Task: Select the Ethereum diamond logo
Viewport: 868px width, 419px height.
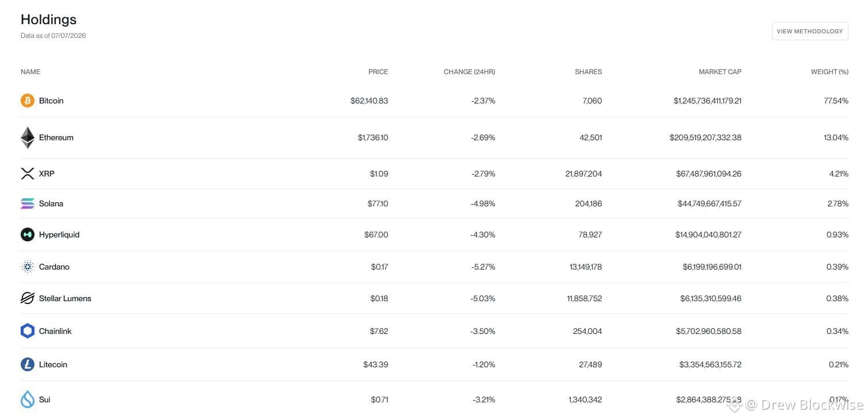Action: (28, 138)
